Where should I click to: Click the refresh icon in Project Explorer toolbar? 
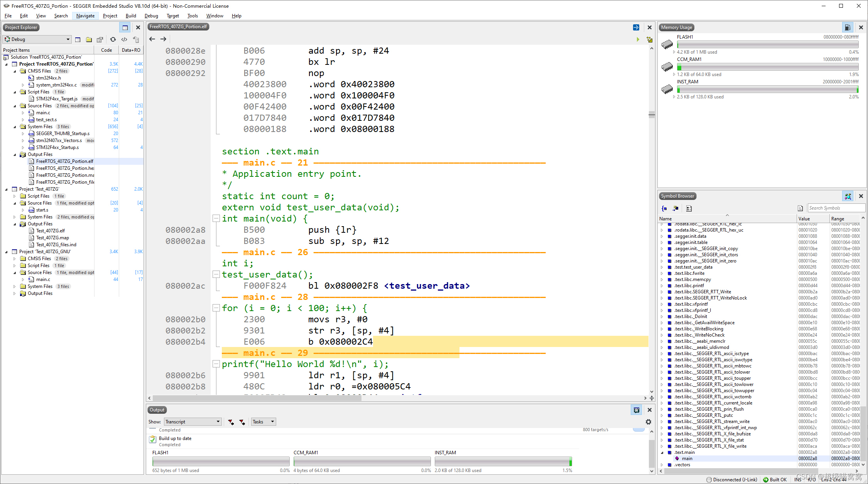click(x=113, y=39)
